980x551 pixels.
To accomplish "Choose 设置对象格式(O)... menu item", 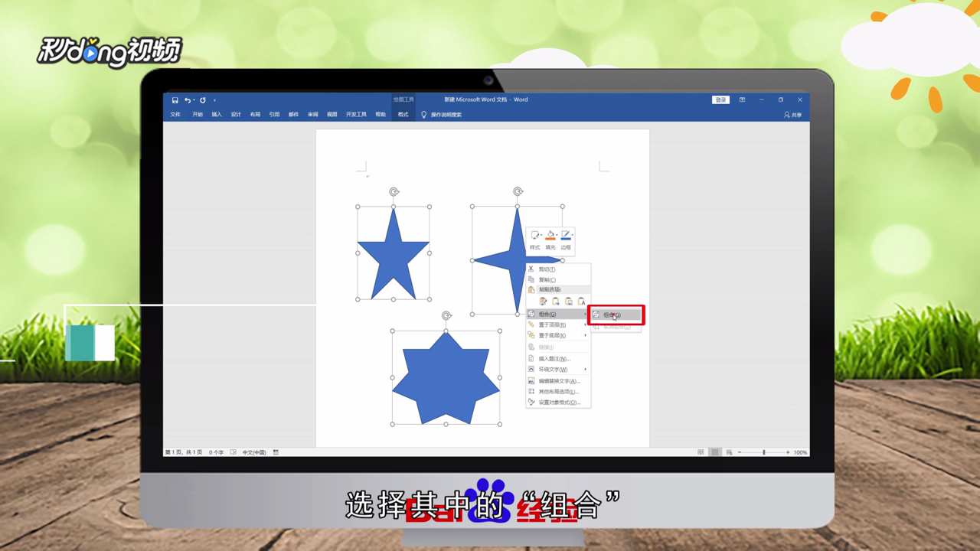I will pyautogui.click(x=558, y=403).
